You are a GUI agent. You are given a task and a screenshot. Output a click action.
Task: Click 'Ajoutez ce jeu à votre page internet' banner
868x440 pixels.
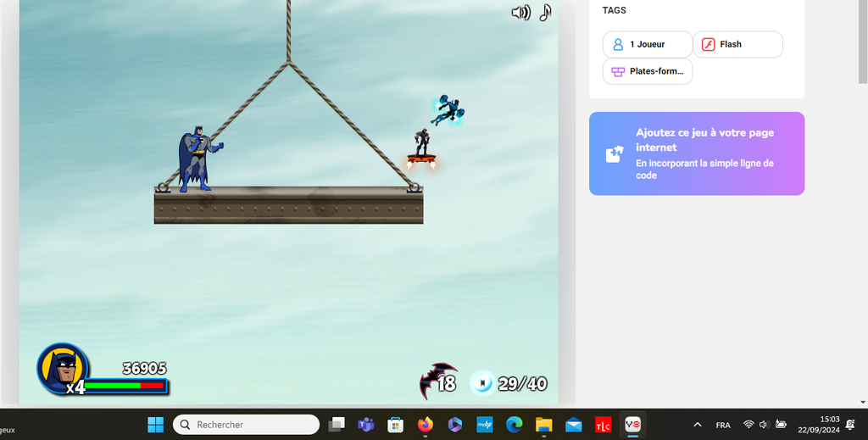[696, 153]
